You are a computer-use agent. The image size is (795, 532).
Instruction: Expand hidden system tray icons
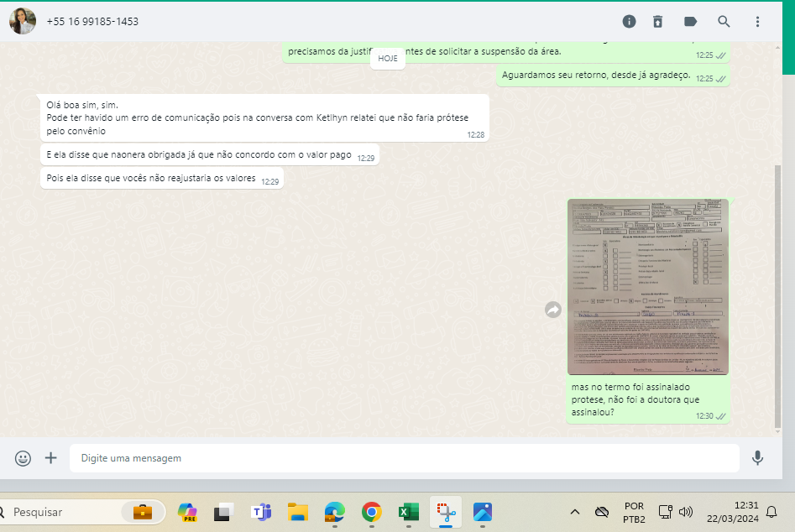click(x=575, y=512)
